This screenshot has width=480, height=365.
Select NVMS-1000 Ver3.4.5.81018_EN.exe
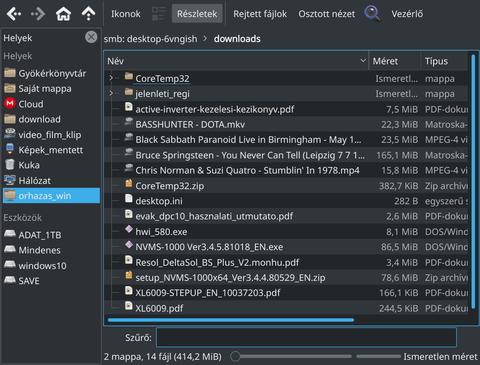click(286, 247)
